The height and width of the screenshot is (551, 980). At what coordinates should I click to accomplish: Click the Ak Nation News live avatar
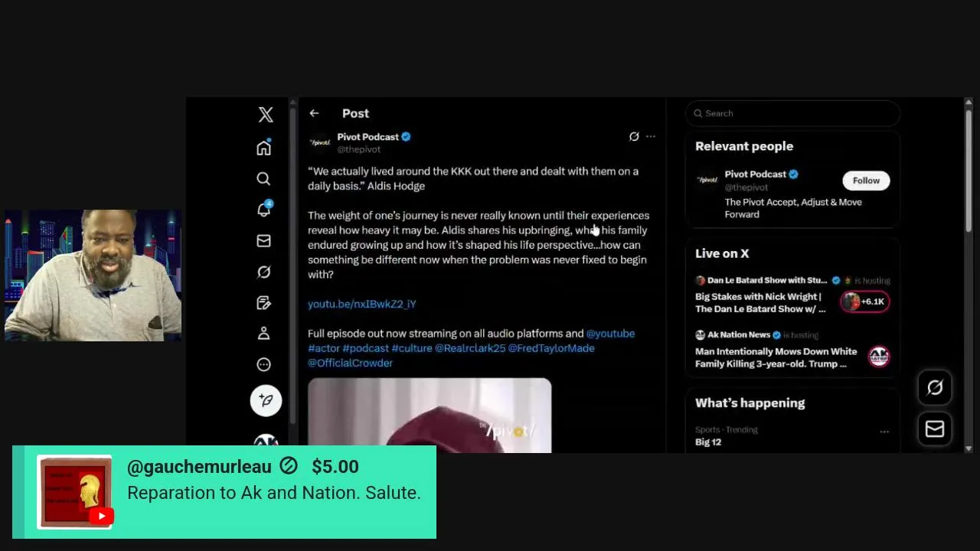tap(878, 357)
